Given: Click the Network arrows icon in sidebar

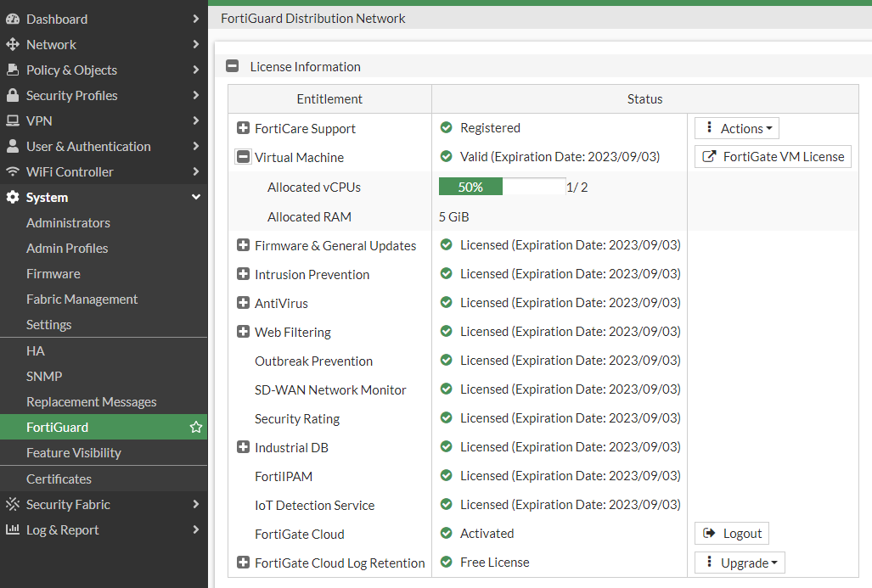Looking at the screenshot, I should click(x=12, y=44).
